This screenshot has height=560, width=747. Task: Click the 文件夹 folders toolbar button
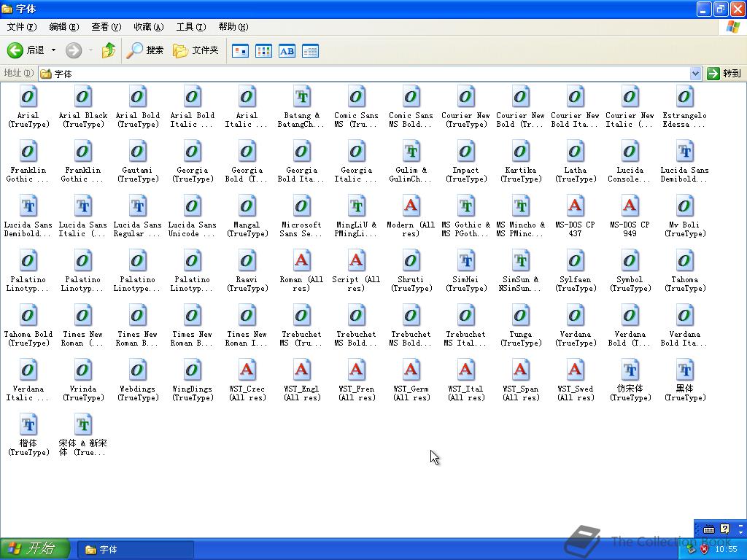click(x=196, y=50)
